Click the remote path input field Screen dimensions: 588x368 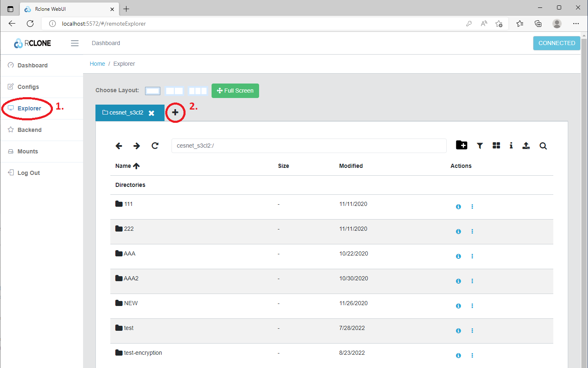[309, 146]
